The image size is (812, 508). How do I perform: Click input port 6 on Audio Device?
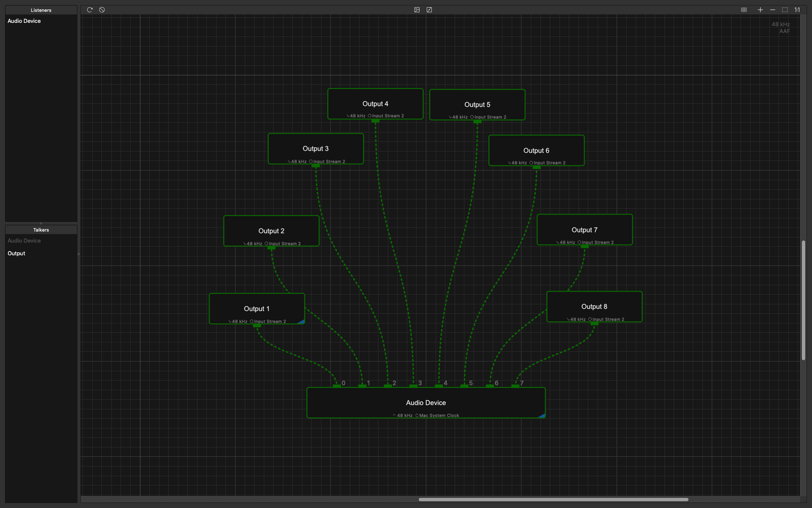490,386
